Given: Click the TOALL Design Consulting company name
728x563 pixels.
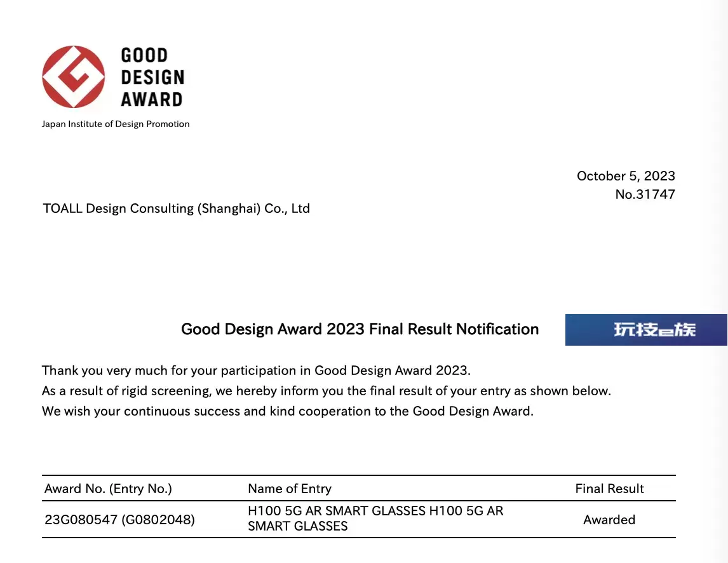Looking at the screenshot, I should coord(176,208).
